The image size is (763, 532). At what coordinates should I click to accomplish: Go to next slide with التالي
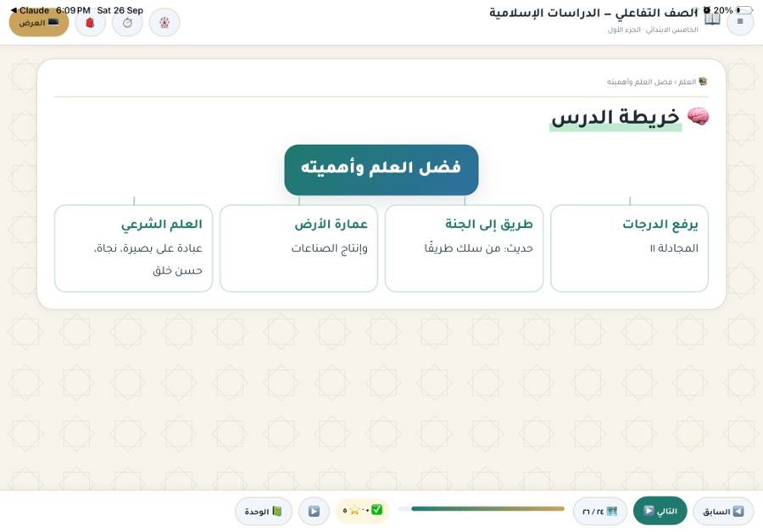pyautogui.click(x=660, y=511)
